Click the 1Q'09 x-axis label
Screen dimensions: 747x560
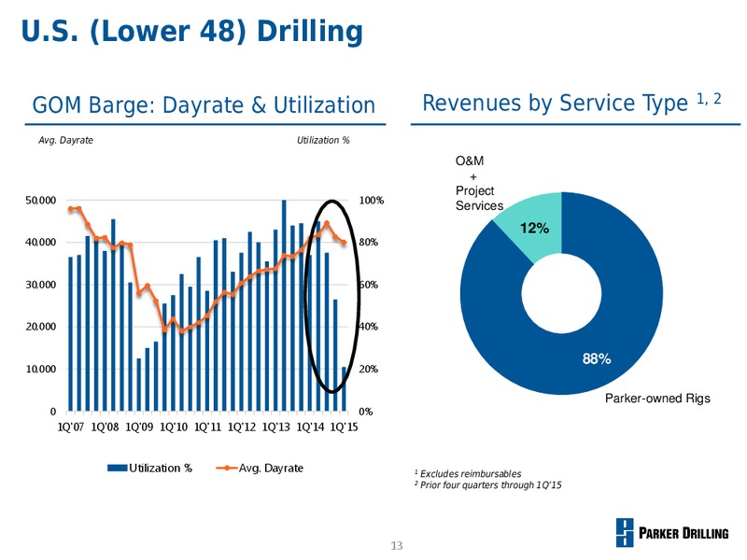[x=139, y=427]
